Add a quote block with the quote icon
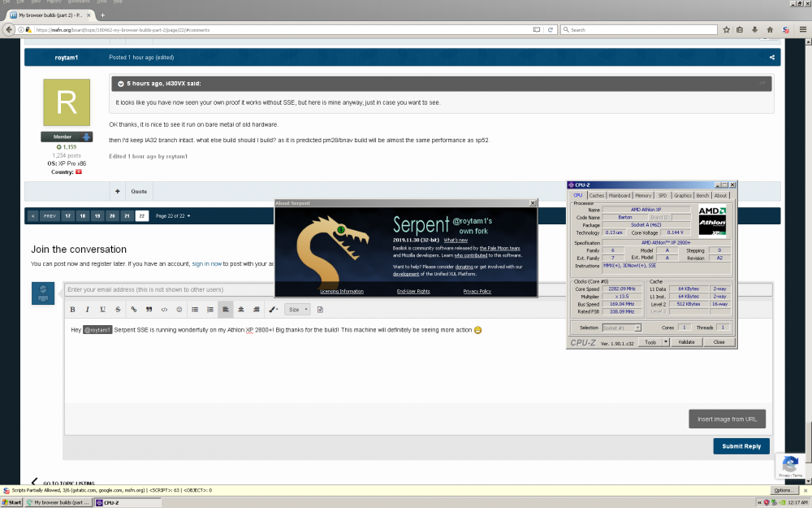Viewport: 812px width, 508px height. (149, 310)
